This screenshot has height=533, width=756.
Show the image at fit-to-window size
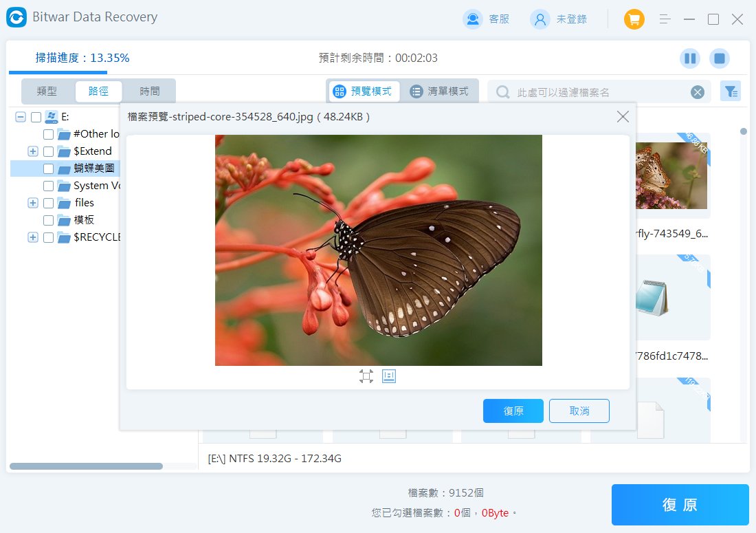coord(366,376)
